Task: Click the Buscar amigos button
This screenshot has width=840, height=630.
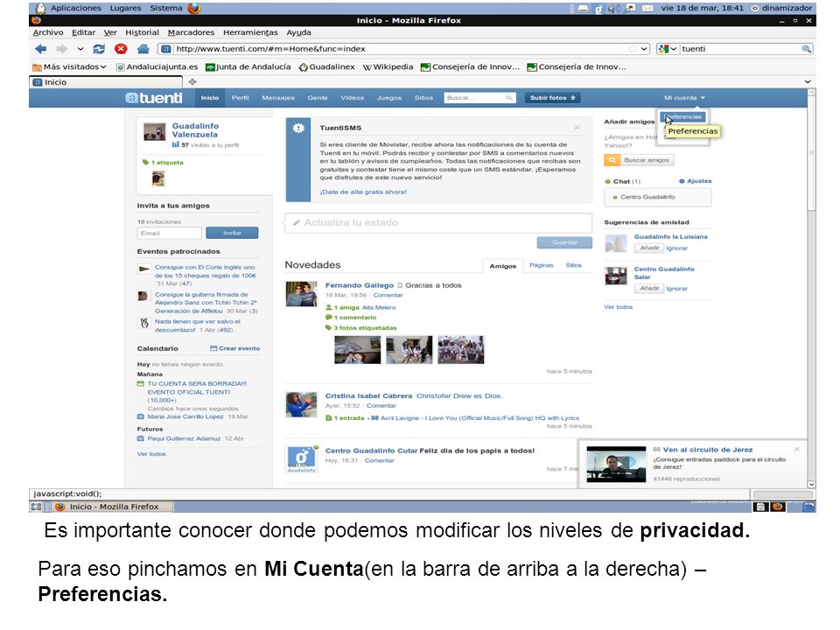Action: point(639,160)
